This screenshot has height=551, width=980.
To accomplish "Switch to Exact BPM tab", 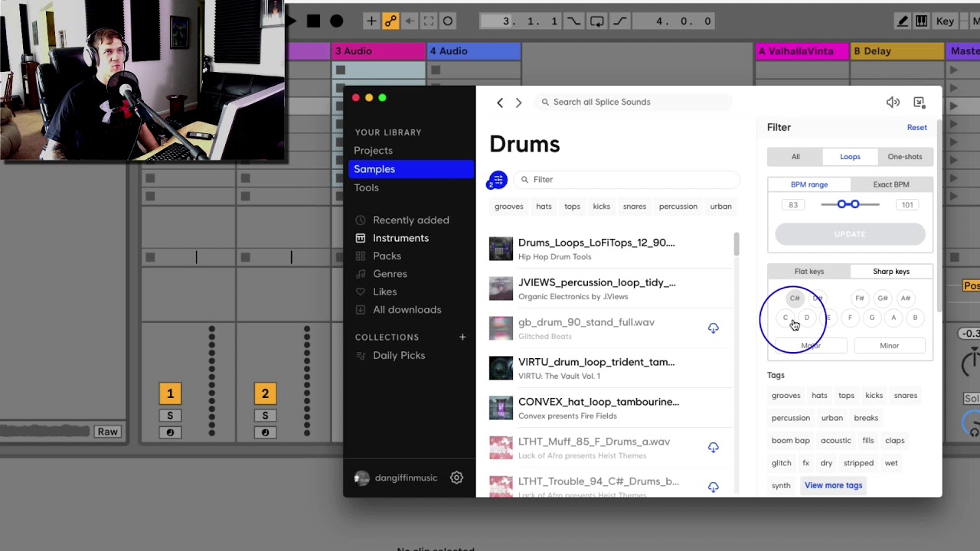I will click(x=891, y=184).
